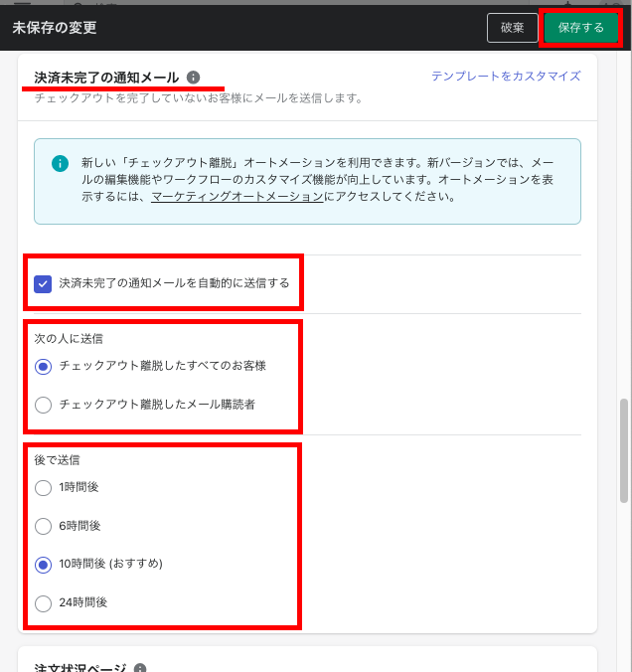Click info icon beside 注文状況ページ heading

pos(140,668)
